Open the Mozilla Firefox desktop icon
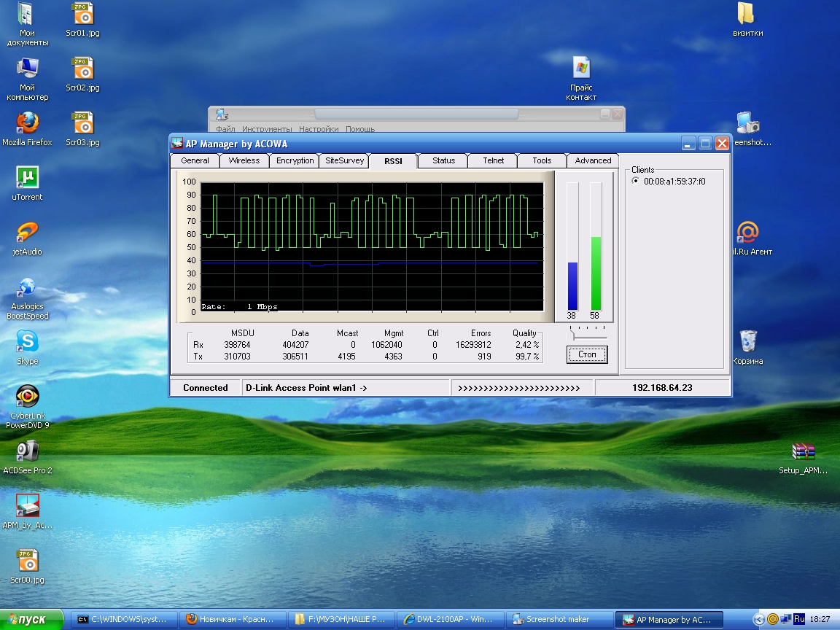Screen dimensions: 840x630 click(27, 123)
